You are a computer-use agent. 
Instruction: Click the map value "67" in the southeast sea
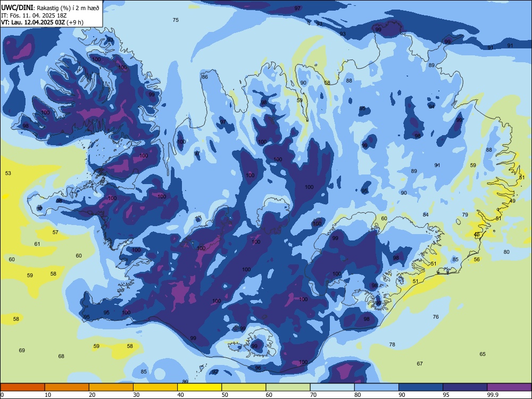tap(420, 364)
